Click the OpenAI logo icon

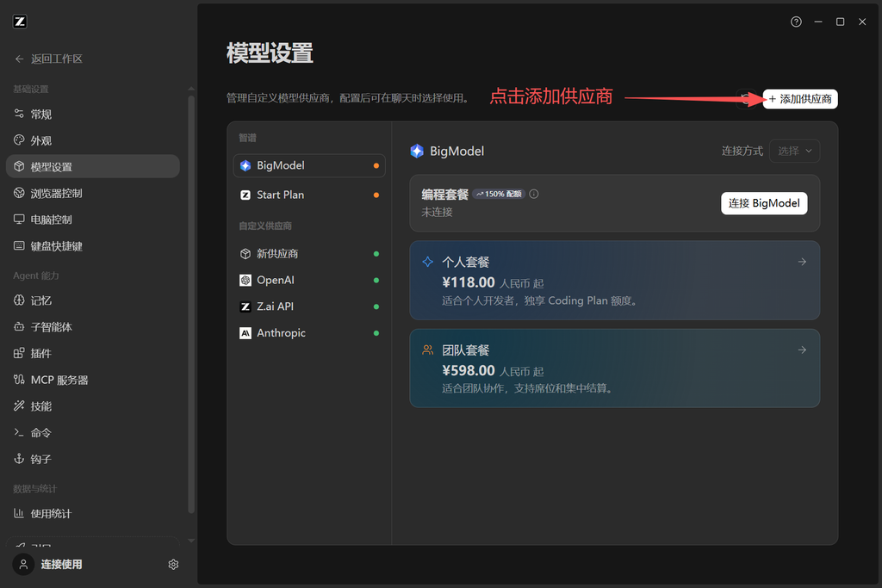pyautogui.click(x=245, y=280)
